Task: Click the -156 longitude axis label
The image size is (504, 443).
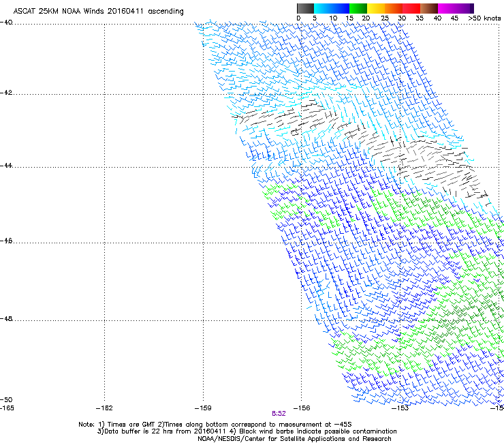Action: pyautogui.click(x=302, y=408)
